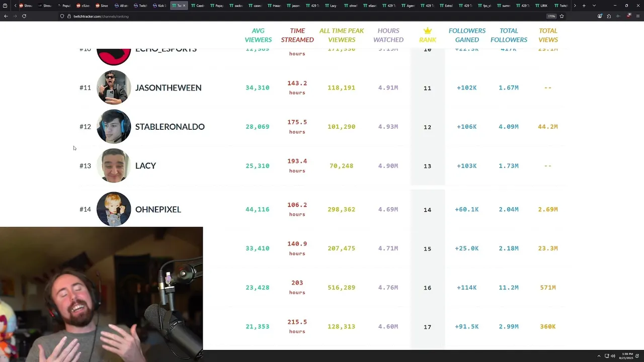The image size is (644, 362).
Task: Switch to the first 'Shrou' Reddit tab
Action: (x=25, y=6)
